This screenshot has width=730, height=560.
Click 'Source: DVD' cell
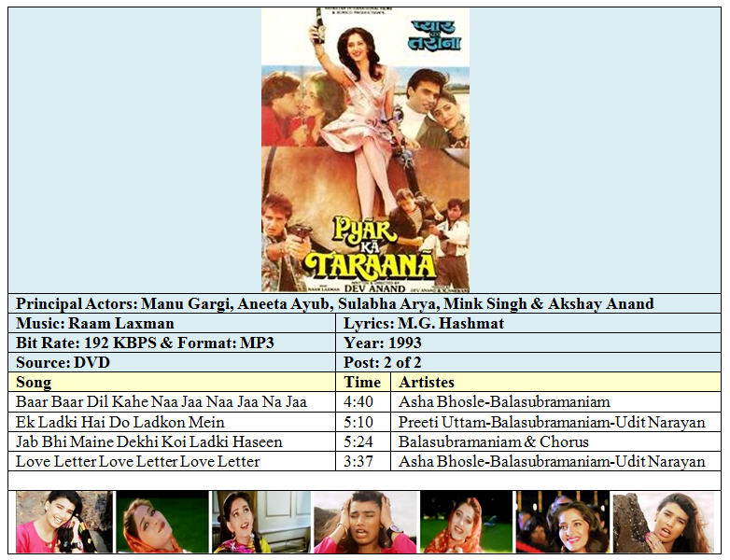(172, 362)
